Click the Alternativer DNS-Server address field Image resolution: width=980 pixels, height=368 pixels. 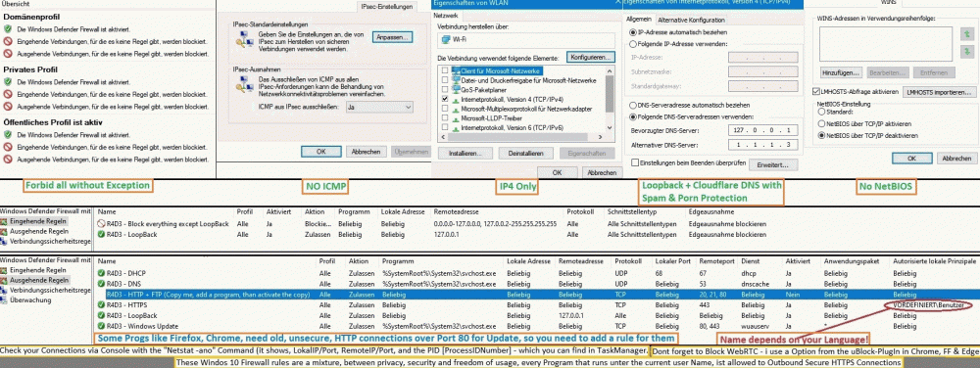(763, 145)
